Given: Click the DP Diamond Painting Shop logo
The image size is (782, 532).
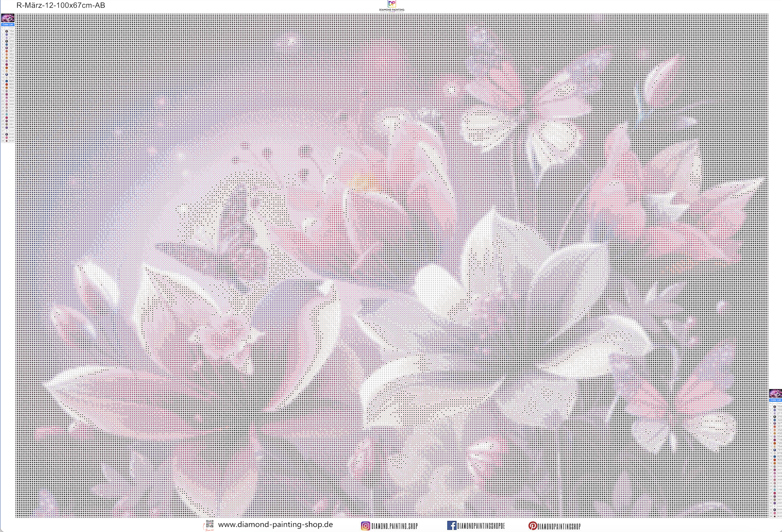Looking at the screenshot, I should pyautogui.click(x=392, y=4).
